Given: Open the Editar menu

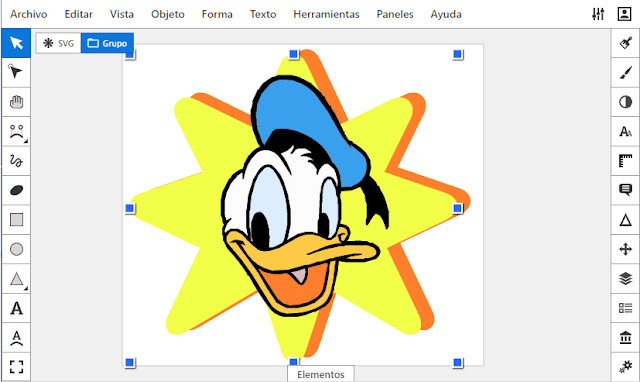Looking at the screenshot, I should point(78,14).
